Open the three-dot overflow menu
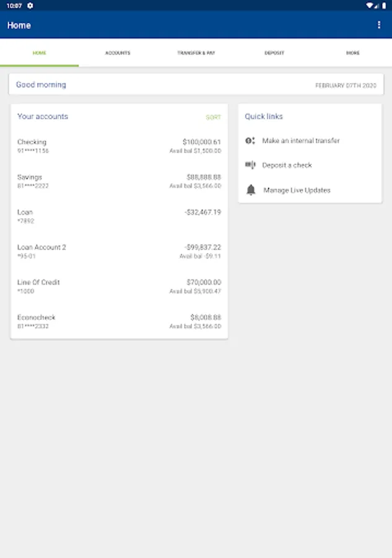The height and width of the screenshot is (558, 392). click(x=379, y=25)
